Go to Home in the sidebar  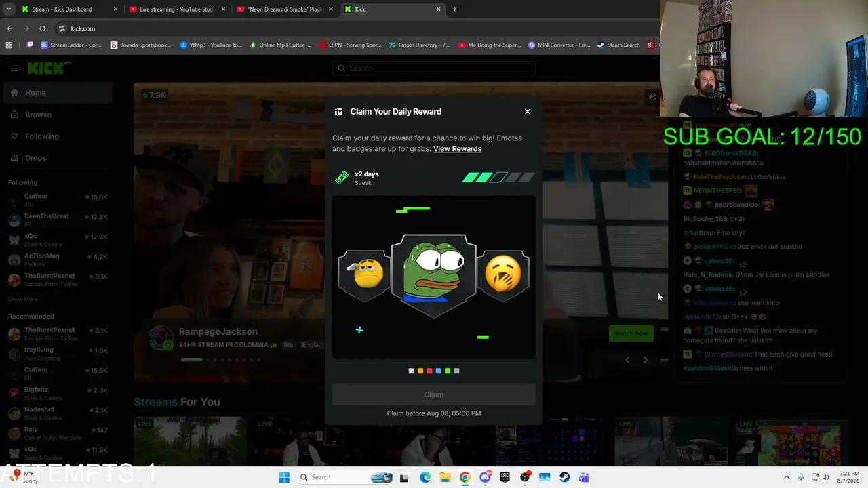point(58,93)
